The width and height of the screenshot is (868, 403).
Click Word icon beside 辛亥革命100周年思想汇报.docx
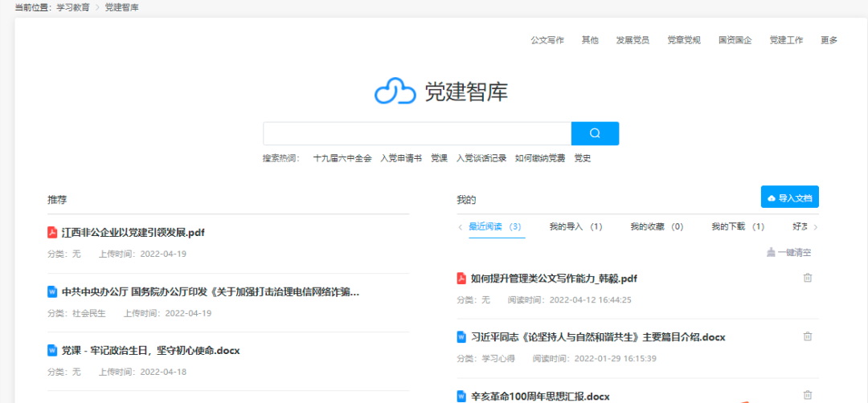[461, 396]
